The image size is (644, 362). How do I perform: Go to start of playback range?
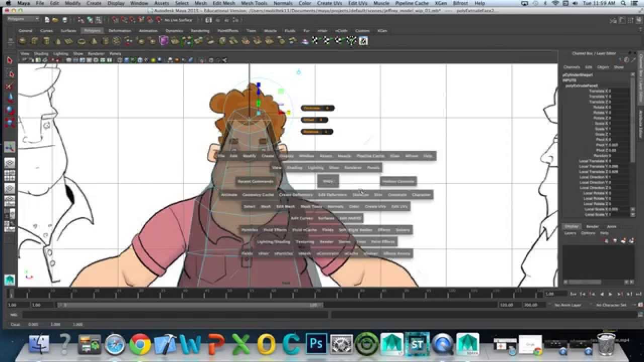click(x=574, y=294)
